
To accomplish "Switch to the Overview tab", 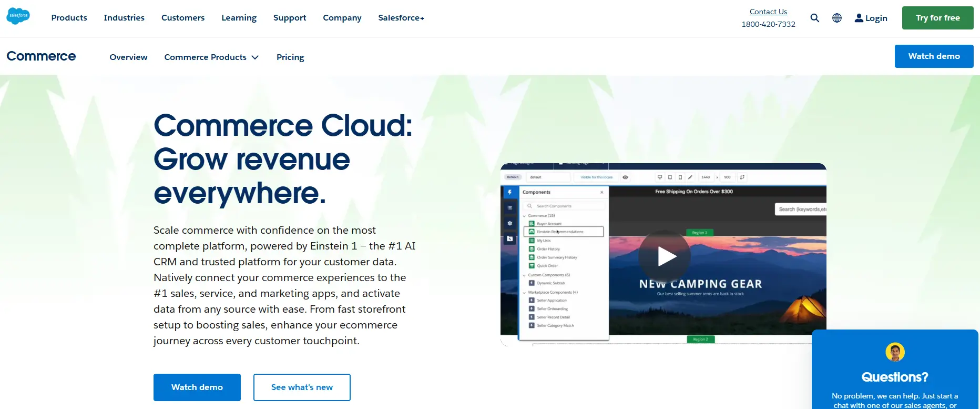I will click(128, 57).
